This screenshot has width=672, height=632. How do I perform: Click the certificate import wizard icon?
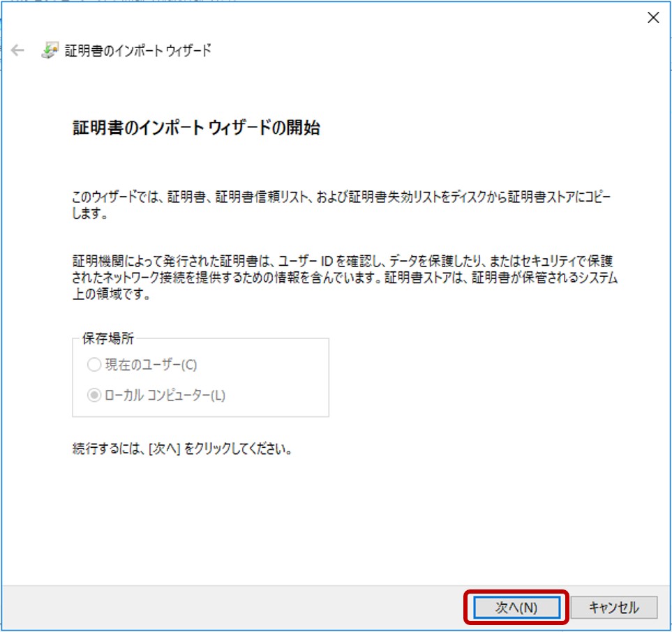[50, 51]
